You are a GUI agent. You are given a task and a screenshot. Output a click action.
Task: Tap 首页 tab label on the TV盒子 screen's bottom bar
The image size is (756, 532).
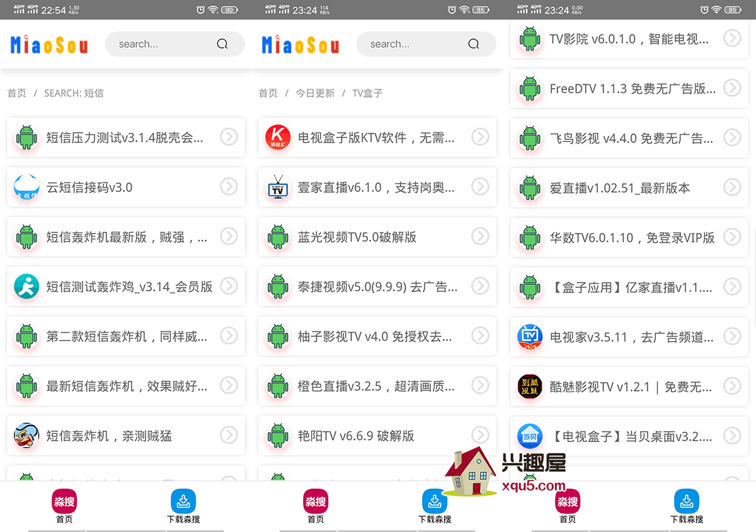(x=316, y=519)
